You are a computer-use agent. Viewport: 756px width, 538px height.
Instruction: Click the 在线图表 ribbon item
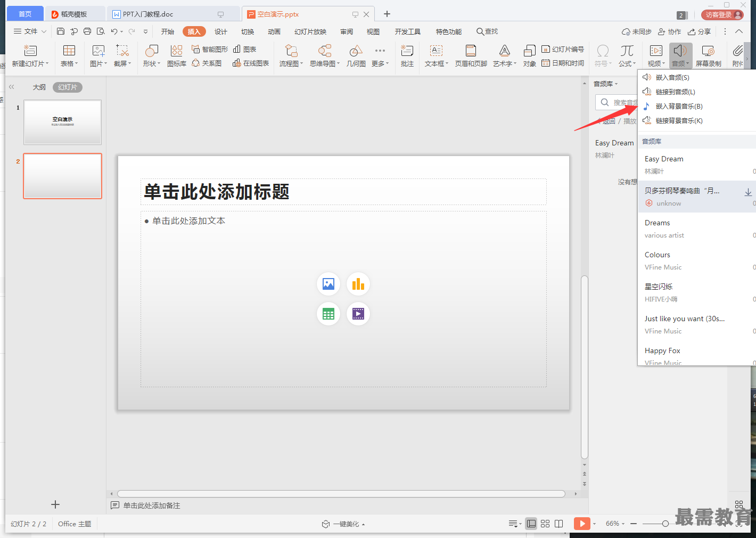(251, 63)
